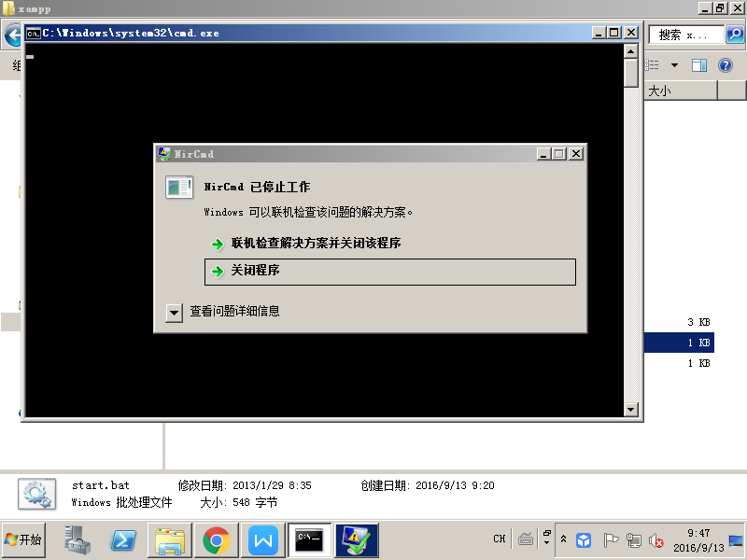
Task: Click the NirCmd crash dialog application icon
Action: (178, 187)
